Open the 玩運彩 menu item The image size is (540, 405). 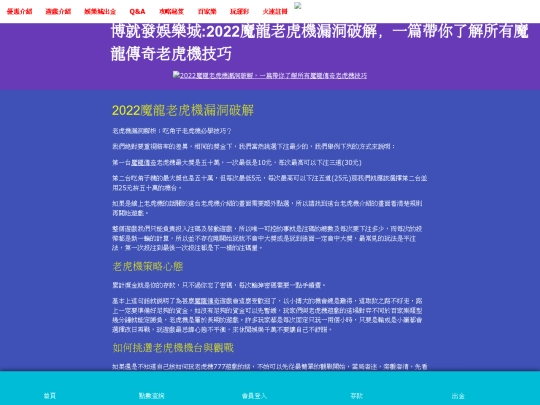[x=239, y=11]
